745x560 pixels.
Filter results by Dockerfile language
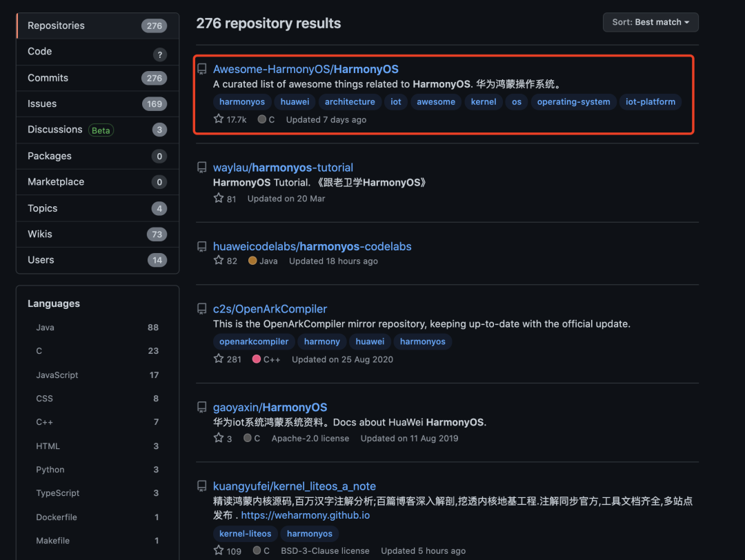point(97,517)
